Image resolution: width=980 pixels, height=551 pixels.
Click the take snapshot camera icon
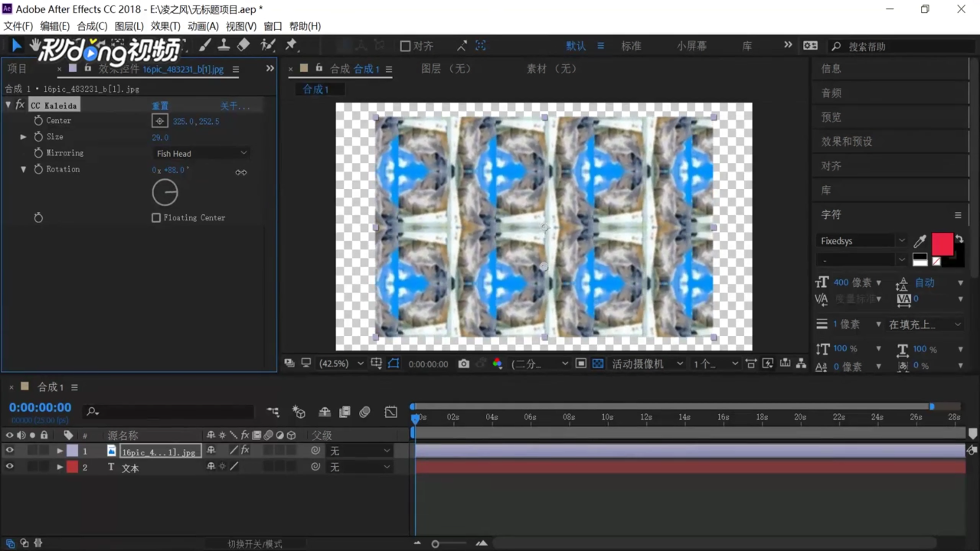pyautogui.click(x=463, y=364)
